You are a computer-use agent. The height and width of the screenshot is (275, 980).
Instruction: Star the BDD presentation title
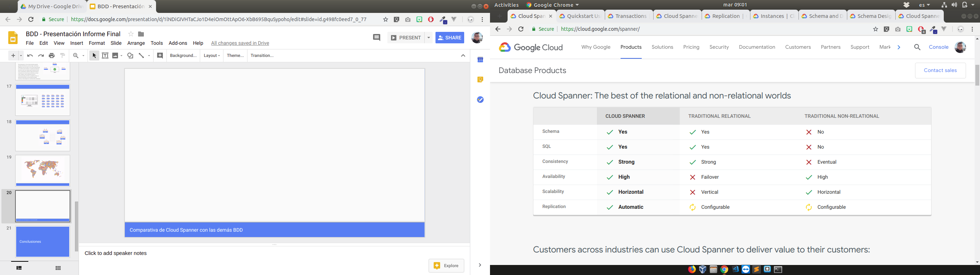click(131, 34)
